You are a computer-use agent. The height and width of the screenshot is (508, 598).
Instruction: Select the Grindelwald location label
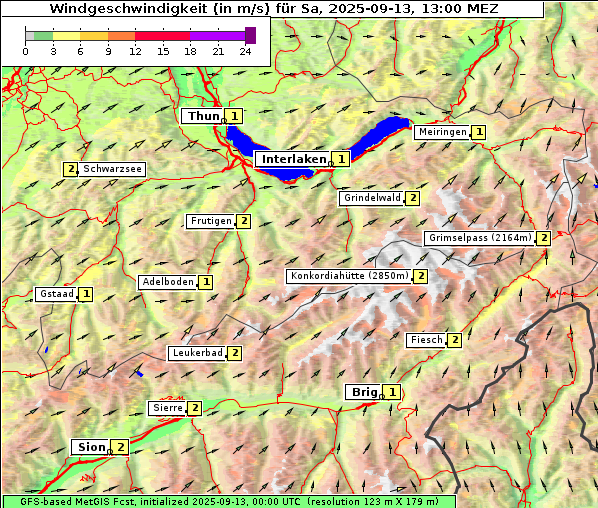372,198
